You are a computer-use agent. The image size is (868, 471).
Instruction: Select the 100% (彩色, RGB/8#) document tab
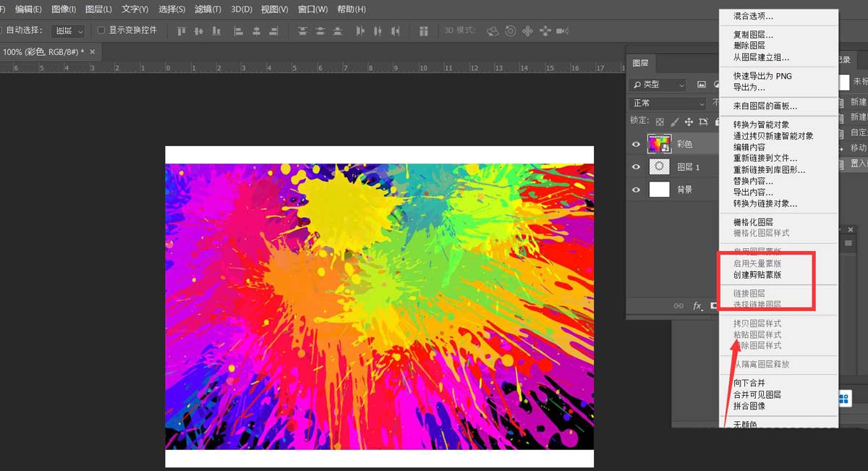42,52
